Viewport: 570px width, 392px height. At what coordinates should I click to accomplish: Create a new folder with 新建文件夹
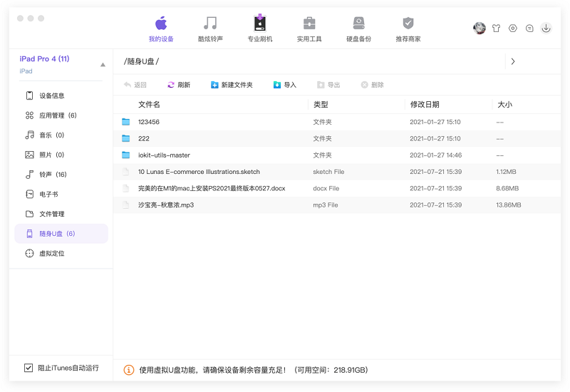pos(232,85)
